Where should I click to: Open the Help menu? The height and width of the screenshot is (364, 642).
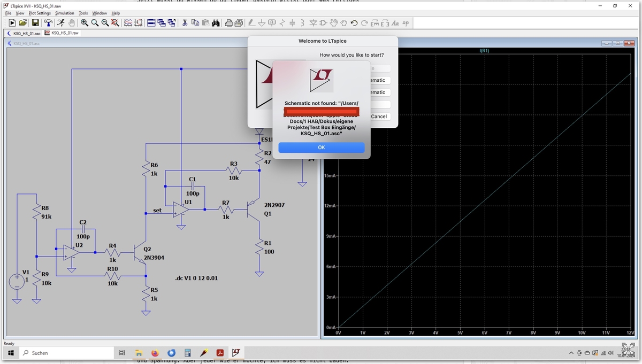click(x=116, y=13)
